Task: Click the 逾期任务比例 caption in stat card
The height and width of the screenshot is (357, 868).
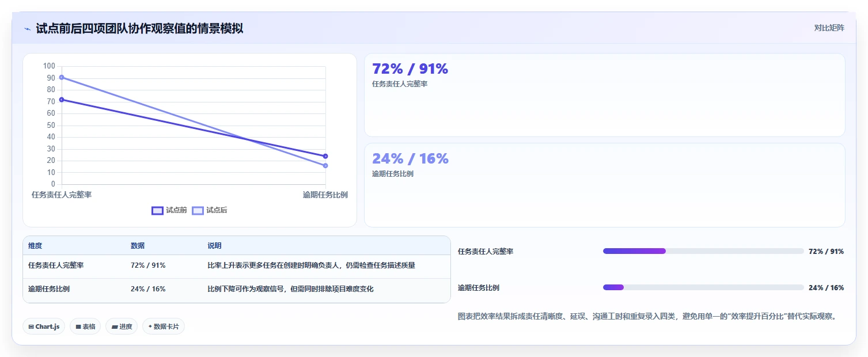Action: 393,174
